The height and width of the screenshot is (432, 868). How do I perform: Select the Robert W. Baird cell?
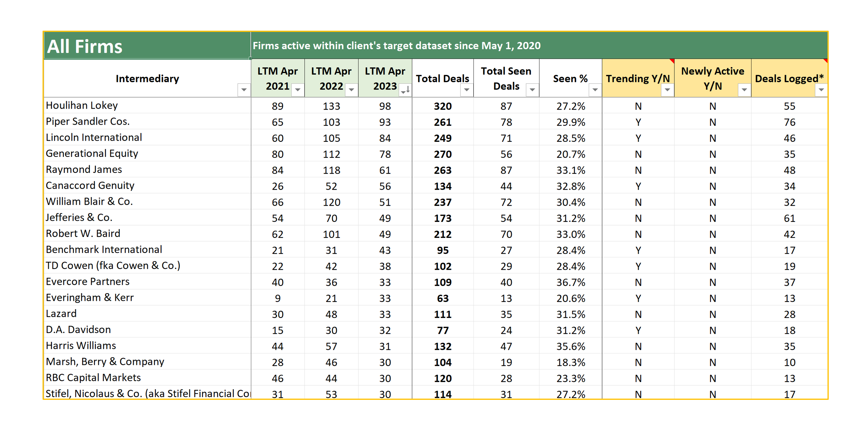point(147,234)
